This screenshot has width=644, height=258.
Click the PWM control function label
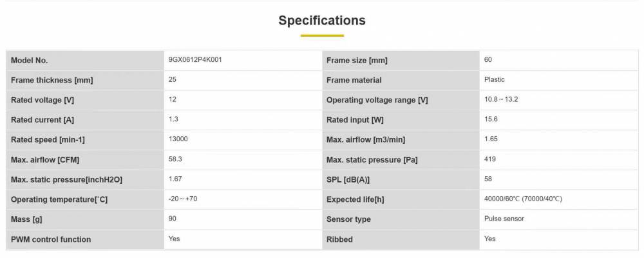(51, 239)
